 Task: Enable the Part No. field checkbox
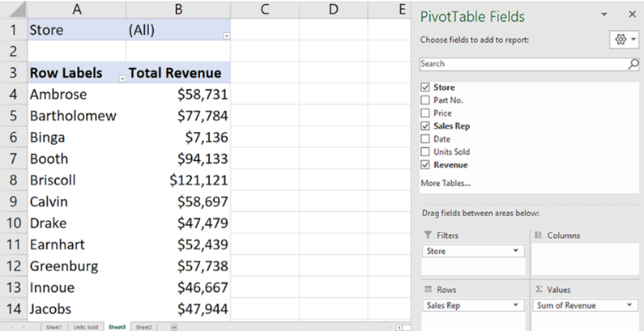[x=425, y=100]
